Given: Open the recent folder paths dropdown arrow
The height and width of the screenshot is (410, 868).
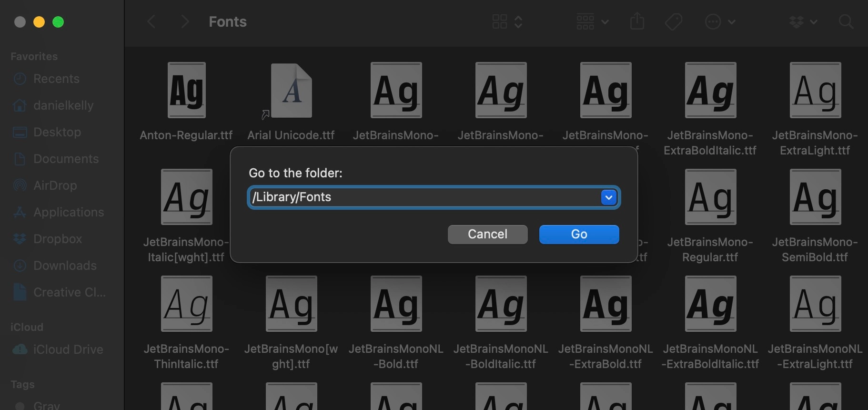Looking at the screenshot, I should click(608, 197).
